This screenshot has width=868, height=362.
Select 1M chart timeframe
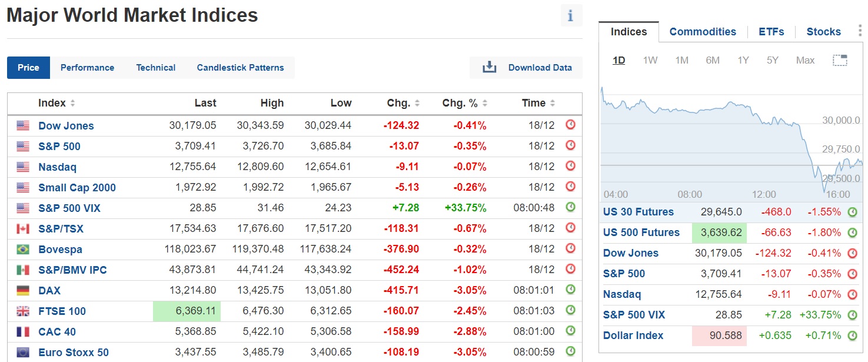tap(681, 60)
